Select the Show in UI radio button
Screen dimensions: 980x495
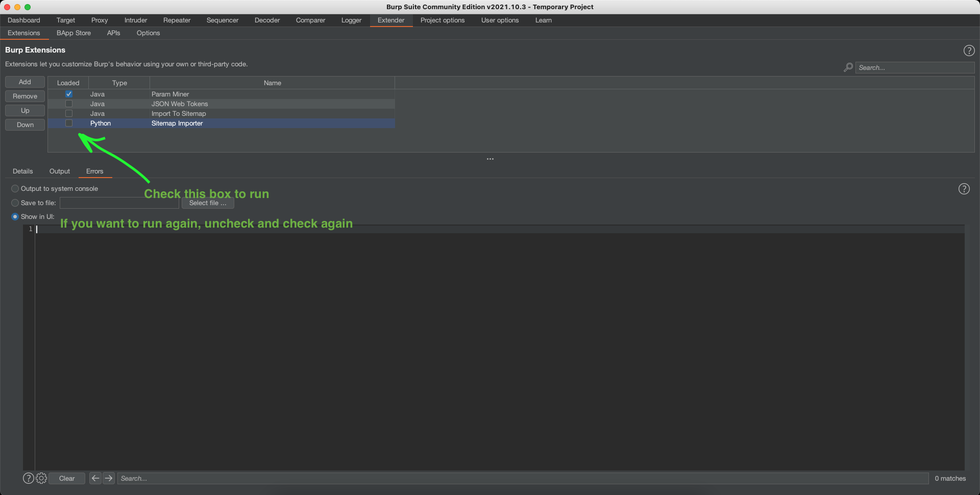[15, 216]
